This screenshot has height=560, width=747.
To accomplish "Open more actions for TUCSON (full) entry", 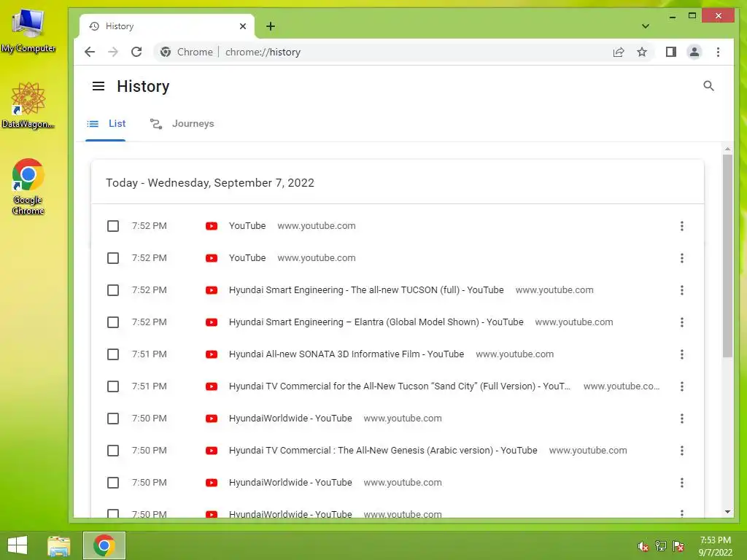I will tap(682, 290).
